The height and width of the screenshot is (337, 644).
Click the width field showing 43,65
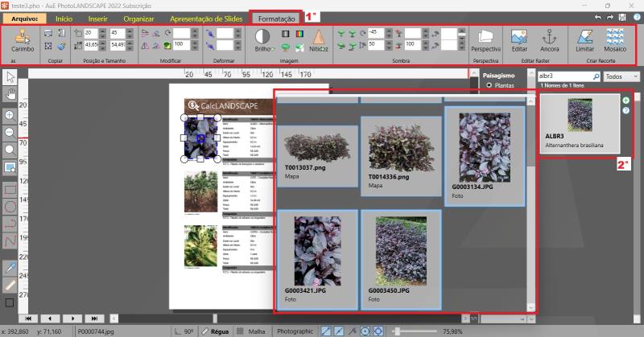pos(91,44)
